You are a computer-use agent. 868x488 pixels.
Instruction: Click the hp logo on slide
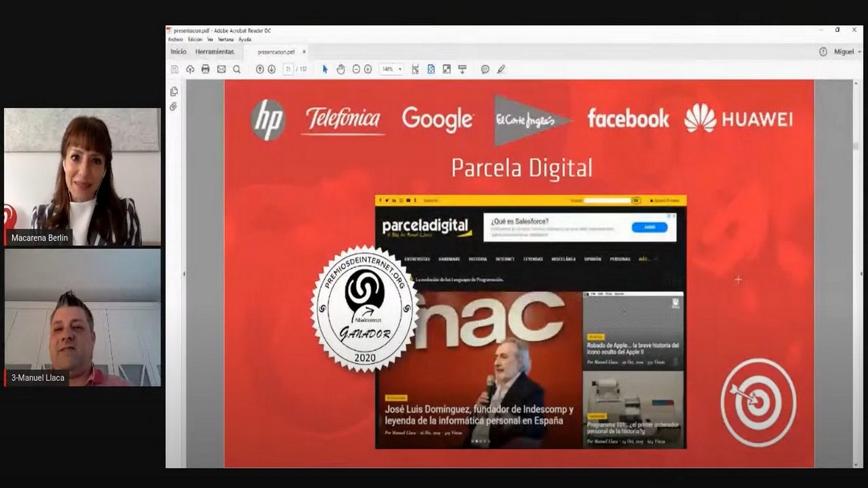click(x=268, y=120)
